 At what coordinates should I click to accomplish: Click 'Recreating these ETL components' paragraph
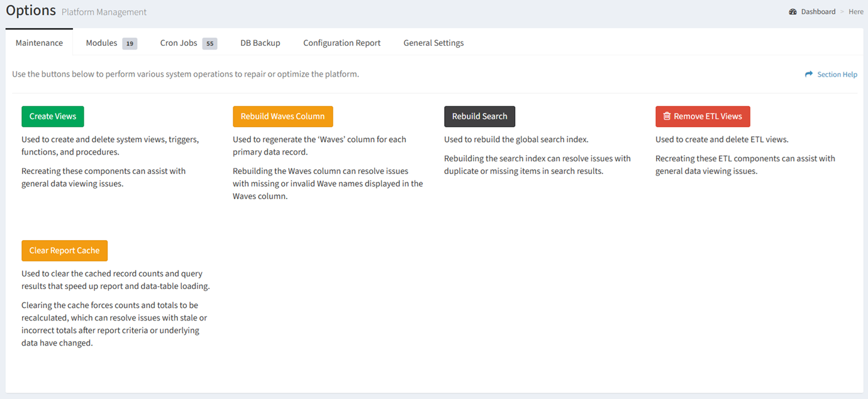click(745, 165)
